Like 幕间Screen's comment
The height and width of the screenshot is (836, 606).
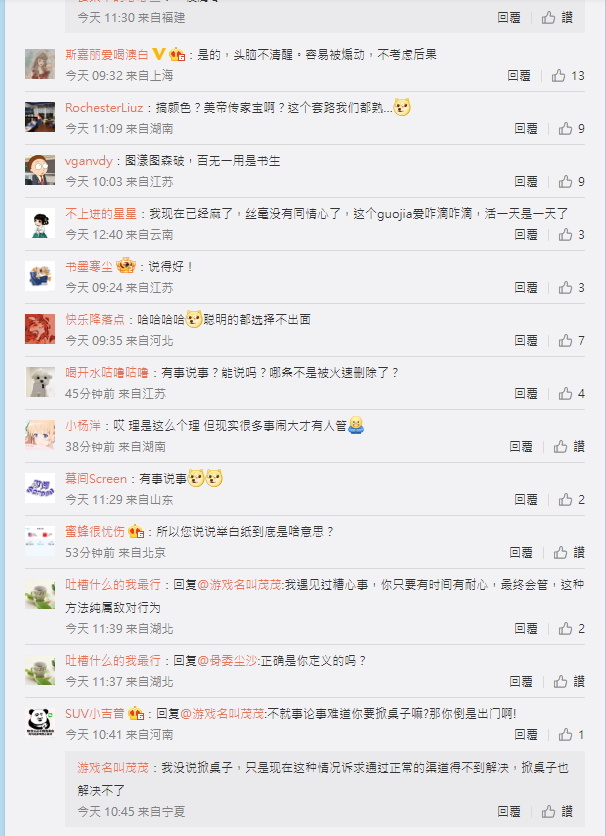tap(571, 500)
